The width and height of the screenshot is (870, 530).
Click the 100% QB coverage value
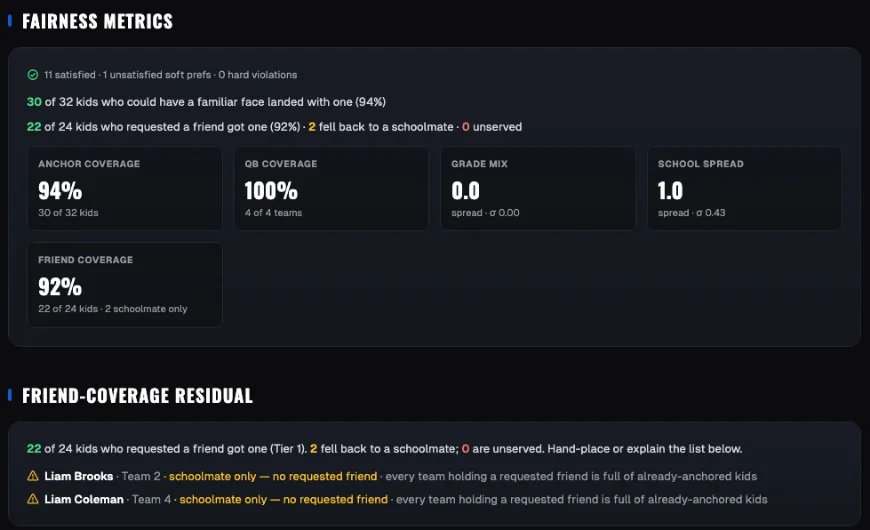(x=271, y=191)
